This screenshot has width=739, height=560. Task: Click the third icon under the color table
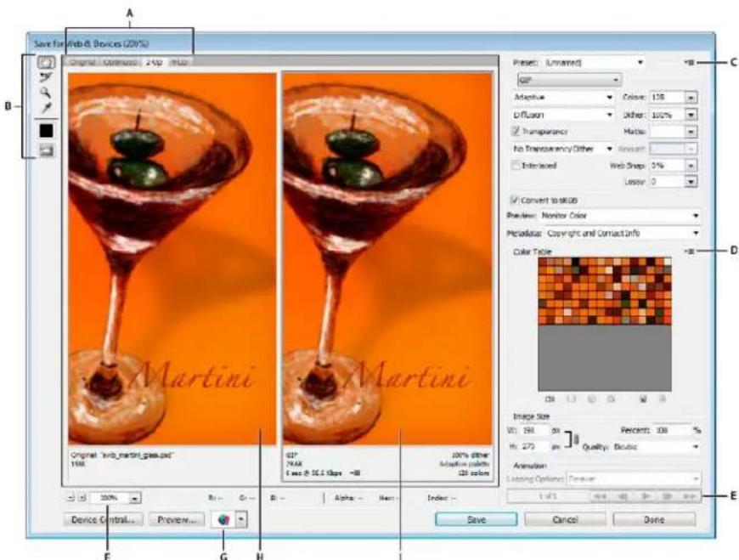click(x=591, y=399)
